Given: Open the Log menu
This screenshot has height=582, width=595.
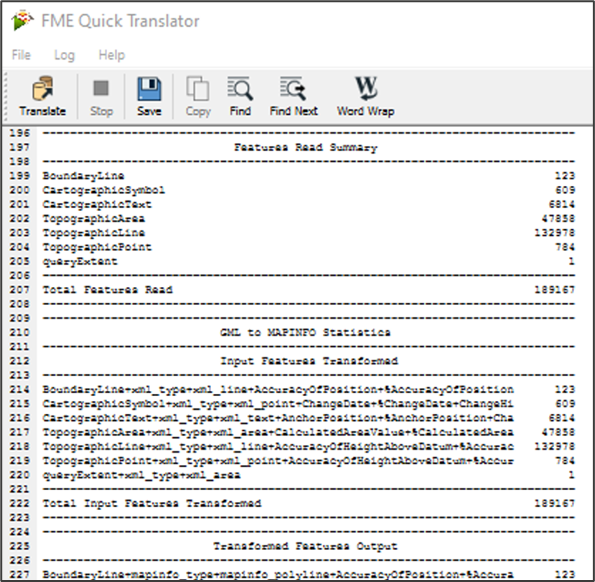Looking at the screenshot, I should pyautogui.click(x=65, y=55).
